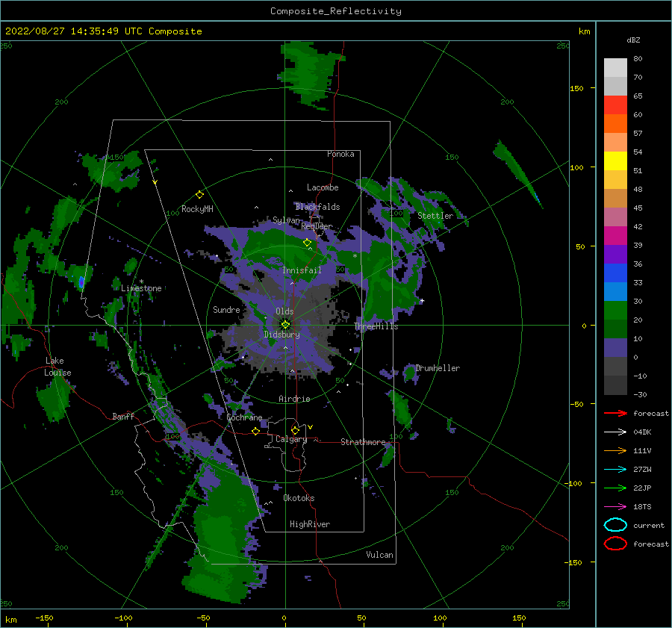Click the Okotoks label
This screenshot has height=628, width=672.
[299, 498]
